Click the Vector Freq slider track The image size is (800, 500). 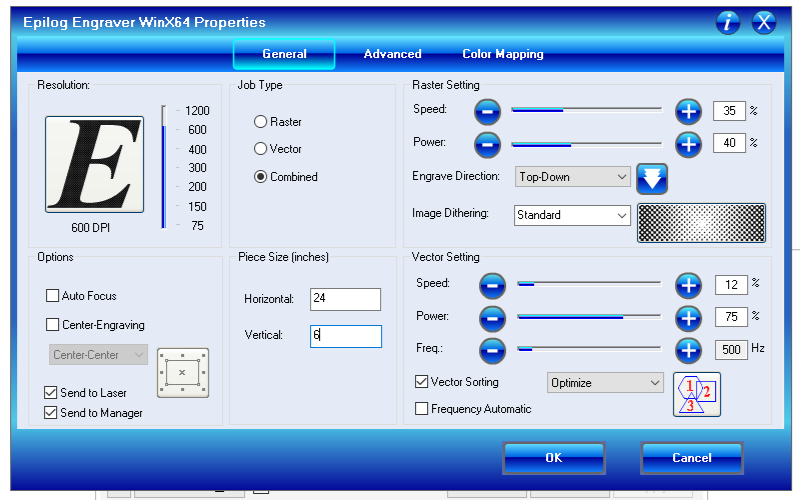[589, 349]
